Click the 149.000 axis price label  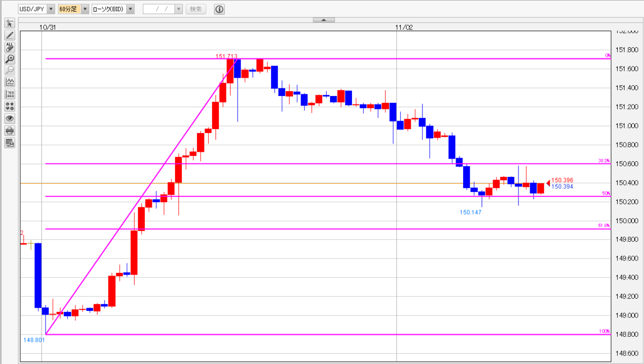click(x=626, y=315)
